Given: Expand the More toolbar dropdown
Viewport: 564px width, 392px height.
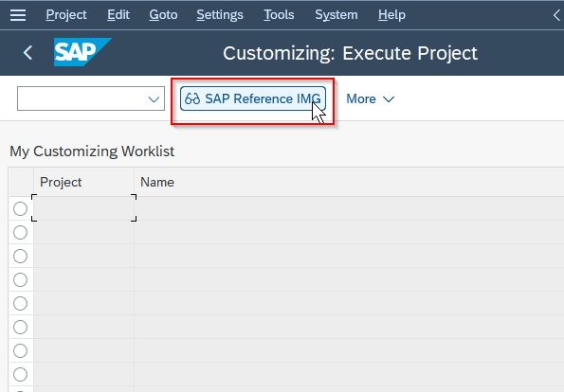Looking at the screenshot, I should (x=370, y=98).
